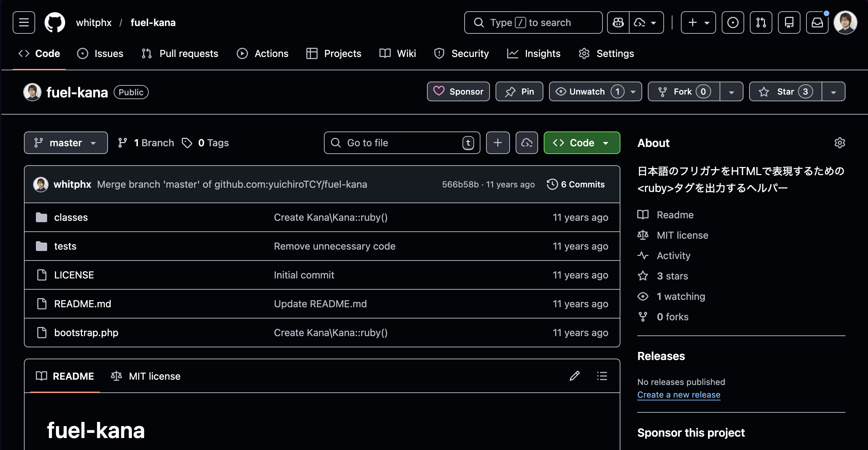Star the fuel-kana repository
868x450 pixels.
coord(786,92)
